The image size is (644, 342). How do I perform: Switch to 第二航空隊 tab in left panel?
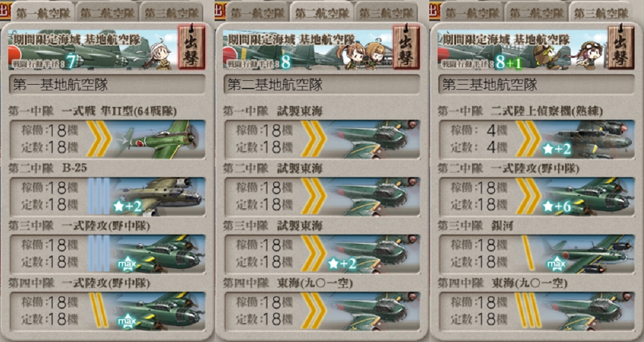(x=107, y=13)
